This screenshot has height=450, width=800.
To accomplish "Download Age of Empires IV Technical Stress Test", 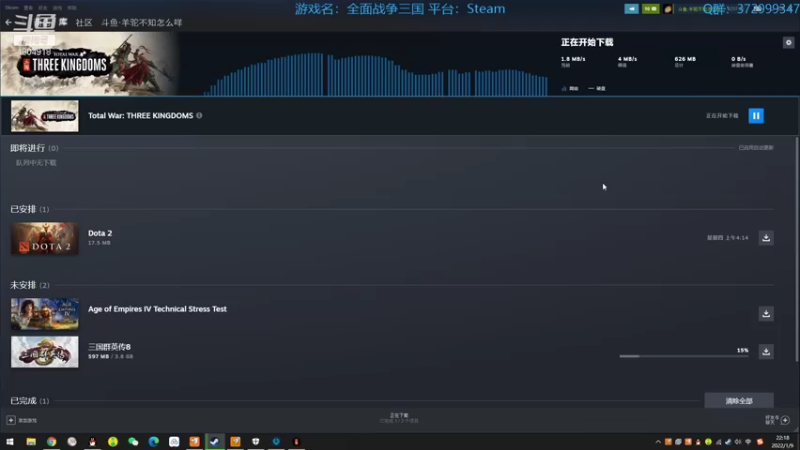I will pyautogui.click(x=766, y=313).
